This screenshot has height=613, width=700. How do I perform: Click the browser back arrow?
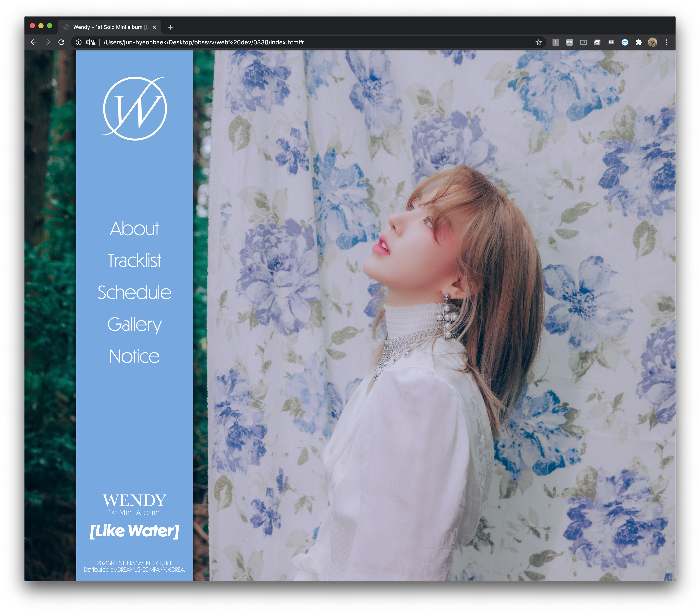34,42
